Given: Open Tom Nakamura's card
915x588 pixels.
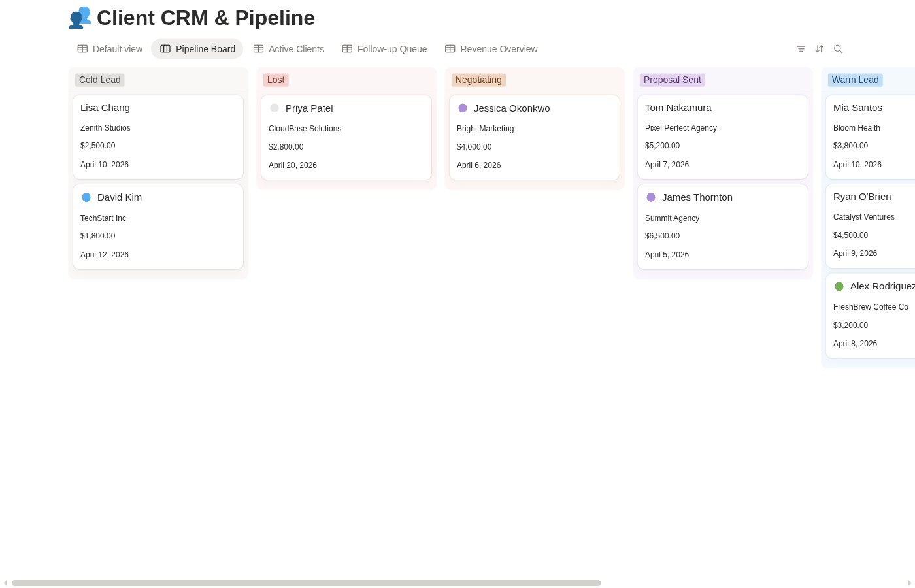Looking at the screenshot, I should (x=722, y=137).
